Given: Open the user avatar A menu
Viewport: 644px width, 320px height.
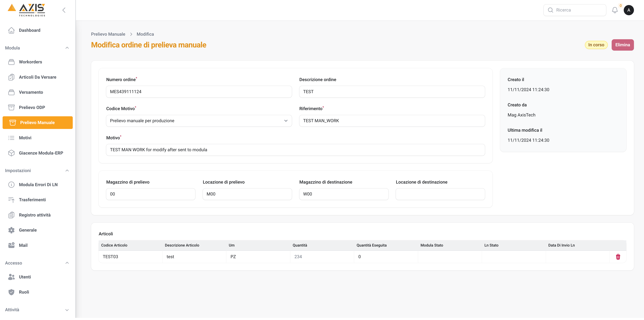Looking at the screenshot, I should click(x=628, y=10).
